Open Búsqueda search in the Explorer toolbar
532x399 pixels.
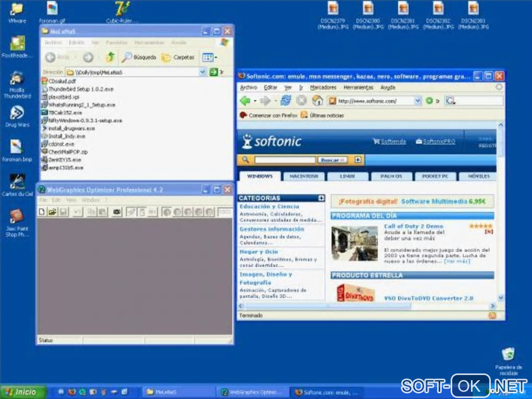coord(139,57)
